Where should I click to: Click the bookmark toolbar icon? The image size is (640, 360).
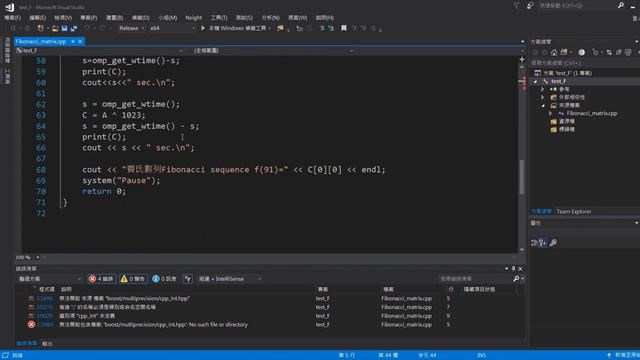tap(344, 28)
